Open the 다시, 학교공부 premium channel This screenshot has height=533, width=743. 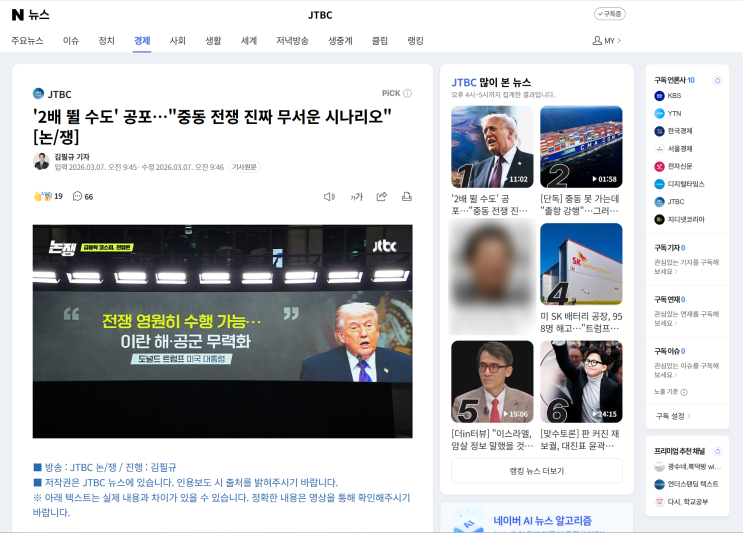click(x=681, y=502)
